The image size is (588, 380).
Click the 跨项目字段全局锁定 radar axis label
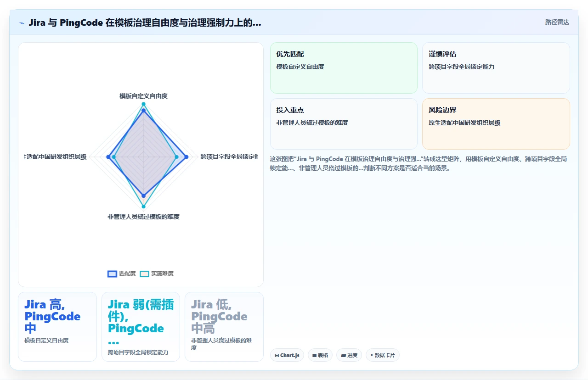pyautogui.click(x=229, y=156)
